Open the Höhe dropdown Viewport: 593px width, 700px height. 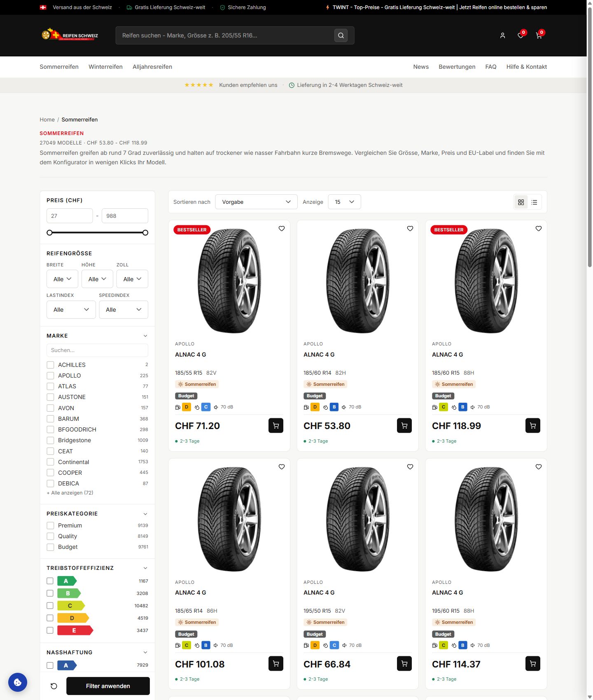(x=97, y=279)
